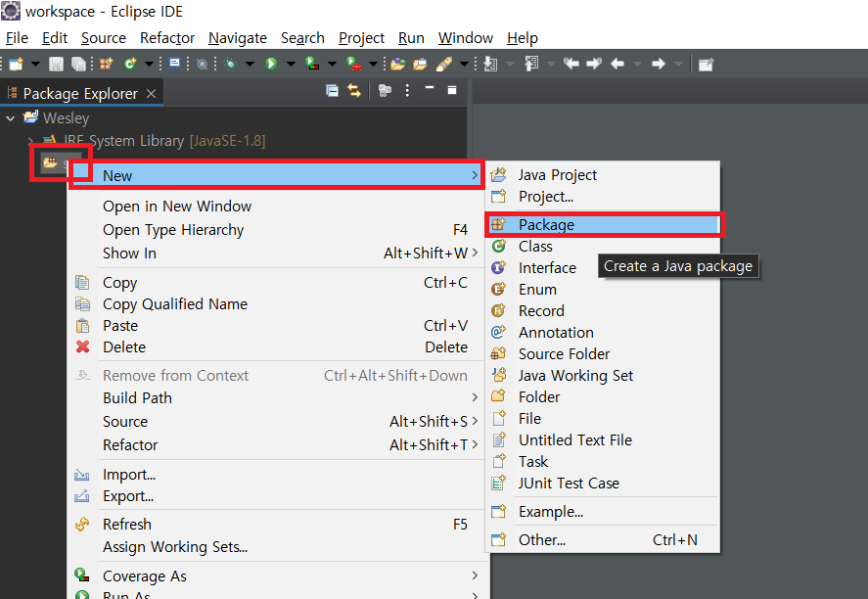
Task: Open the Package Explorer View Menu dots
Action: (x=407, y=90)
